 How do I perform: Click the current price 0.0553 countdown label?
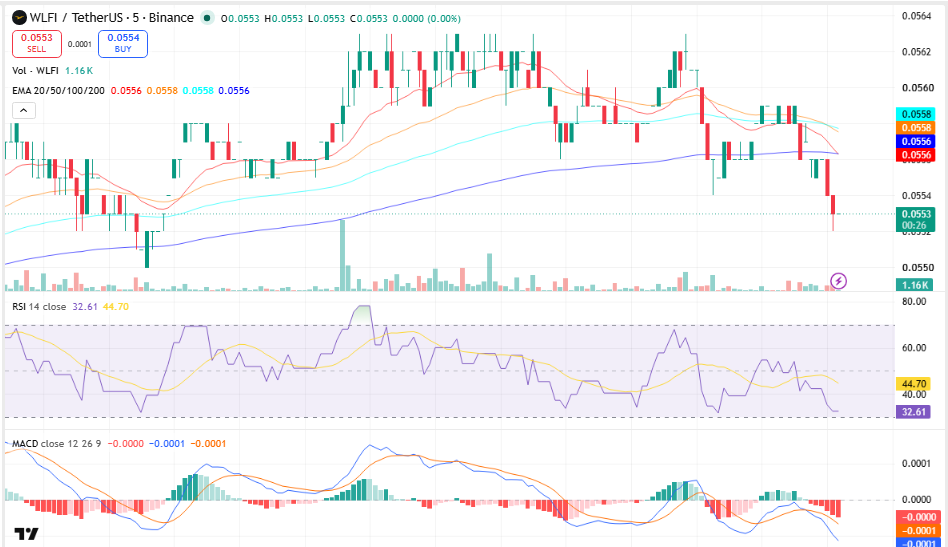915,219
